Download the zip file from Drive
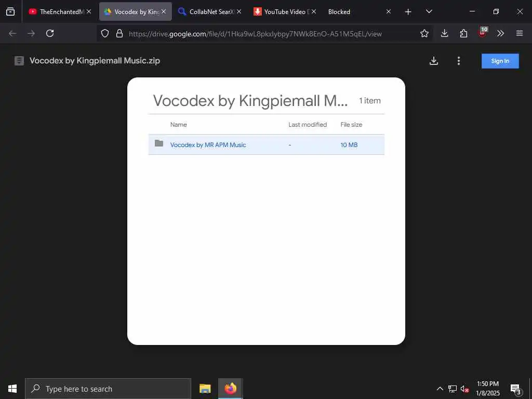 tap(434, 61)
